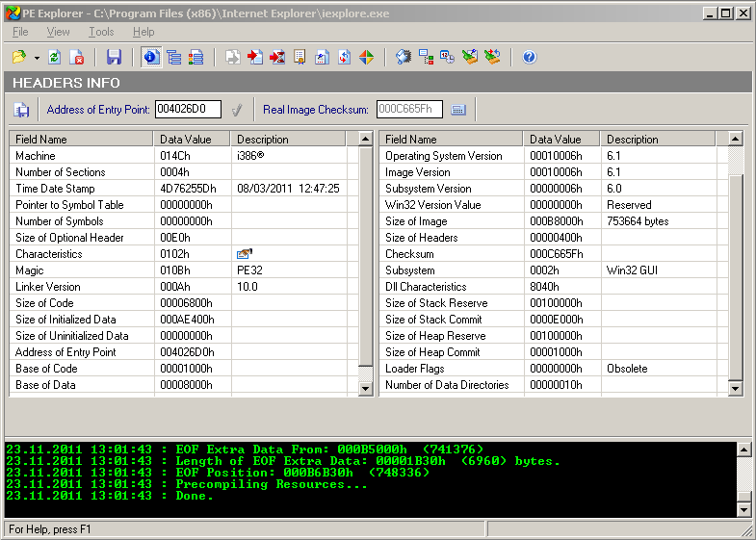The height and width of the screenshot is (540, 756).
Task: Reload the file with the green arrows icon
Action: click(x=55, y=58)
